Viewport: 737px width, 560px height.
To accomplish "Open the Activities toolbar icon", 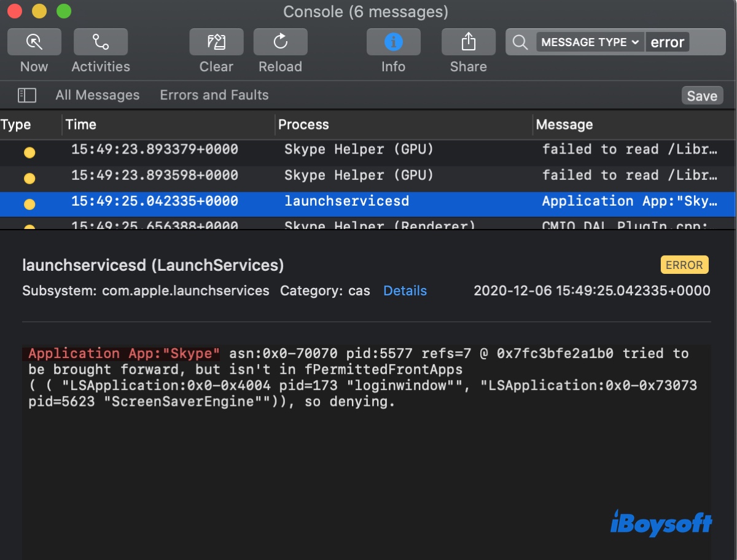I will [101, 42].
